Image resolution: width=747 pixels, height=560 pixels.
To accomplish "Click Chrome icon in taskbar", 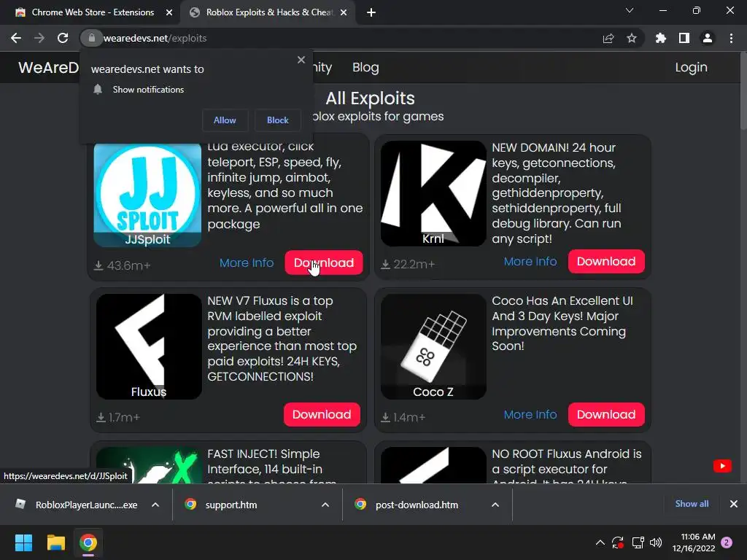I will [88, 542].
